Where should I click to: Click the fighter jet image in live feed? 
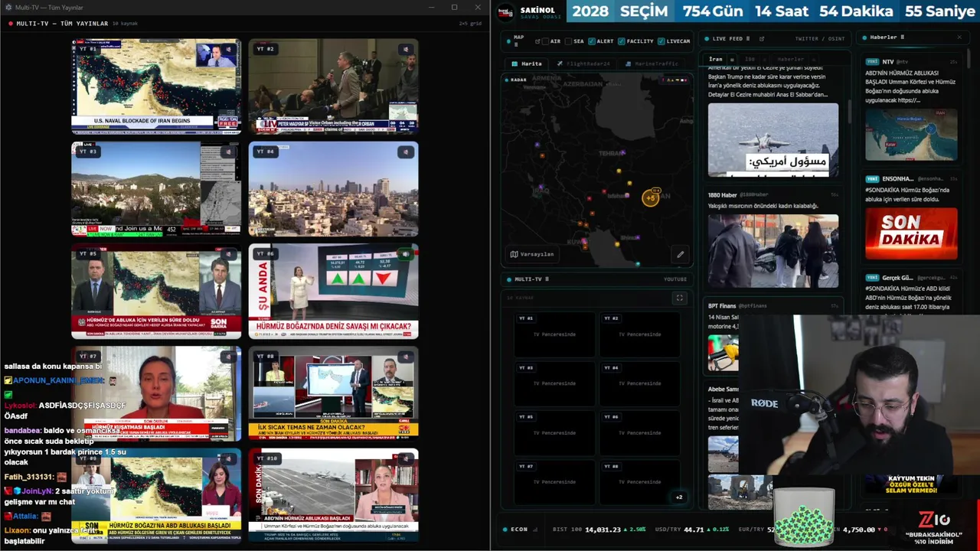(773, 139)
